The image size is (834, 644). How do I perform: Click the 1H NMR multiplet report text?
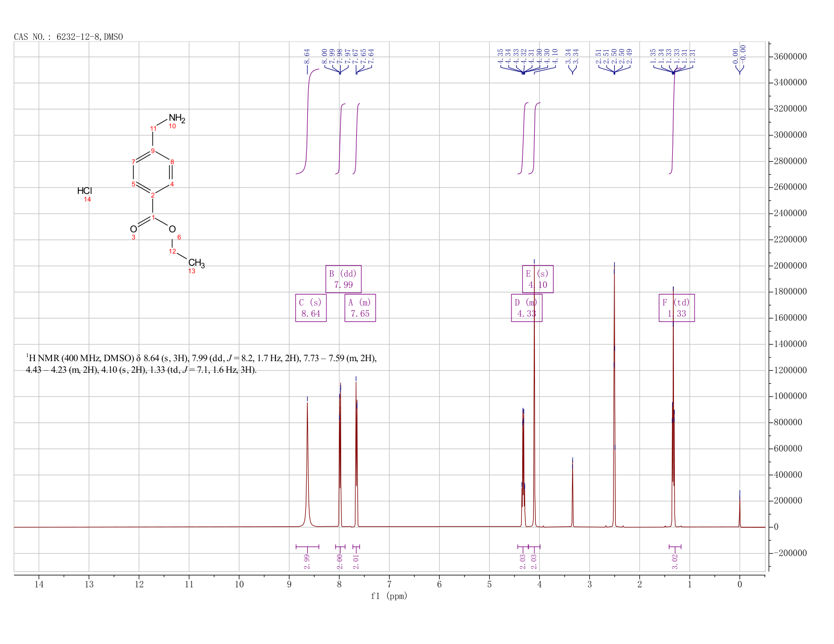click(x=201, y=364)
